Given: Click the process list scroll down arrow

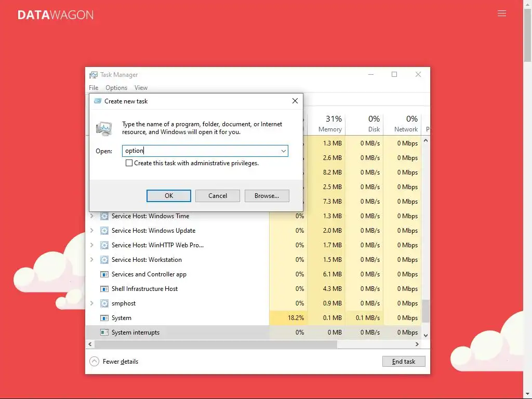Looking at the screenshot, I should 425,336.
